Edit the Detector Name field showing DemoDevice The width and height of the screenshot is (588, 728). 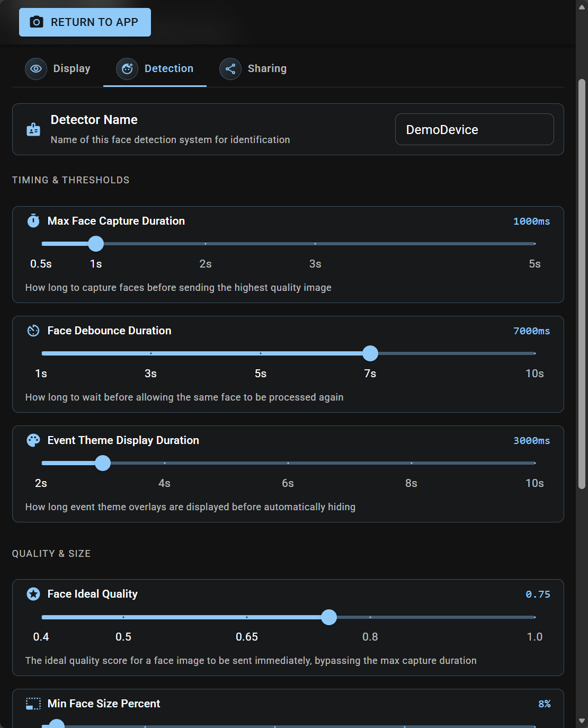[x=474, y=129]
